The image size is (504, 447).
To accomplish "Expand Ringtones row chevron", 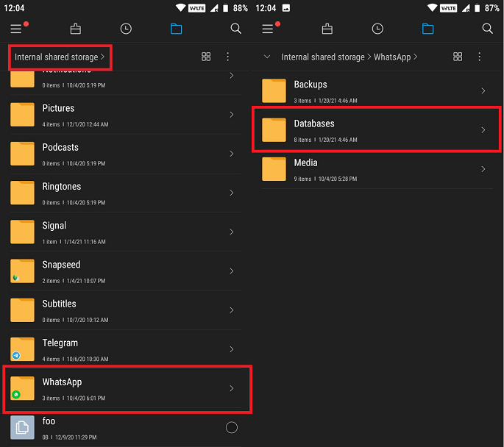I will click(232, 193).
